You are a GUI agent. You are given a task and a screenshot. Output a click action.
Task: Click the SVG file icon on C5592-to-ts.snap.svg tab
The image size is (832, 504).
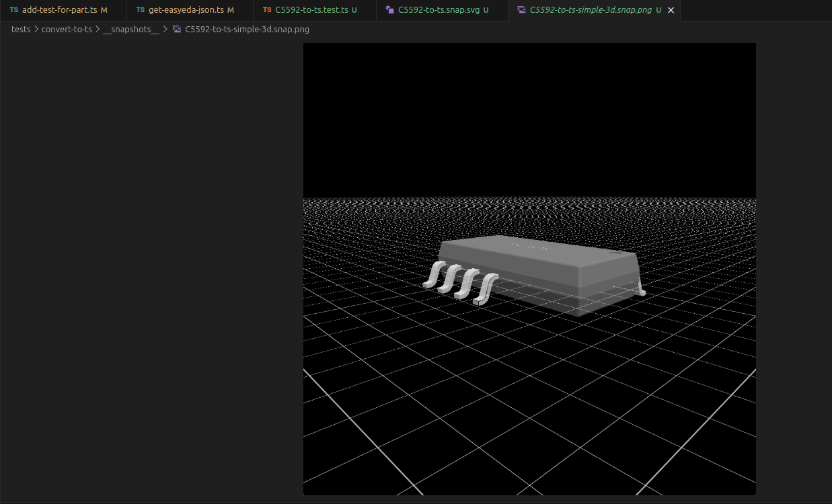[x=390, y=10]
